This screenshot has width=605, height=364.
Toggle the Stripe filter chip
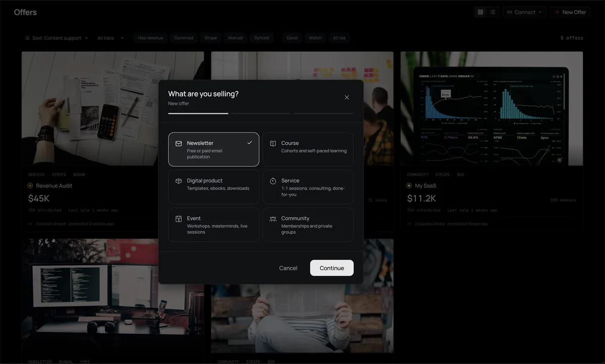pyautogui.click(x=211, y=38)
